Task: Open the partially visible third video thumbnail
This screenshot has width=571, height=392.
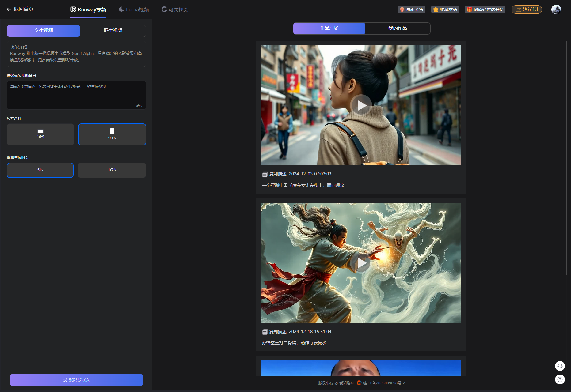Action: click(x=361, y=368)
